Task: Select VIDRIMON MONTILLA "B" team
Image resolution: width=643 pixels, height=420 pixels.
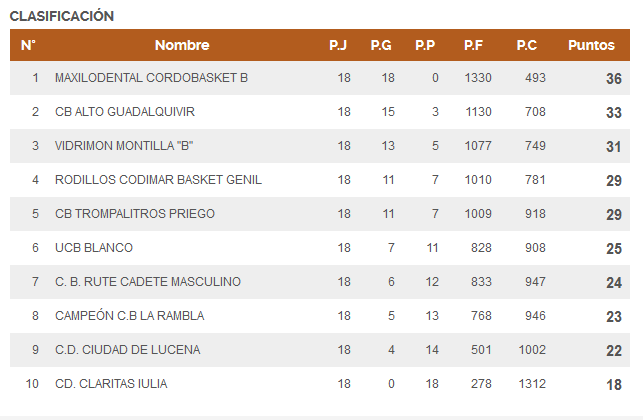Action: coord(124,146)
